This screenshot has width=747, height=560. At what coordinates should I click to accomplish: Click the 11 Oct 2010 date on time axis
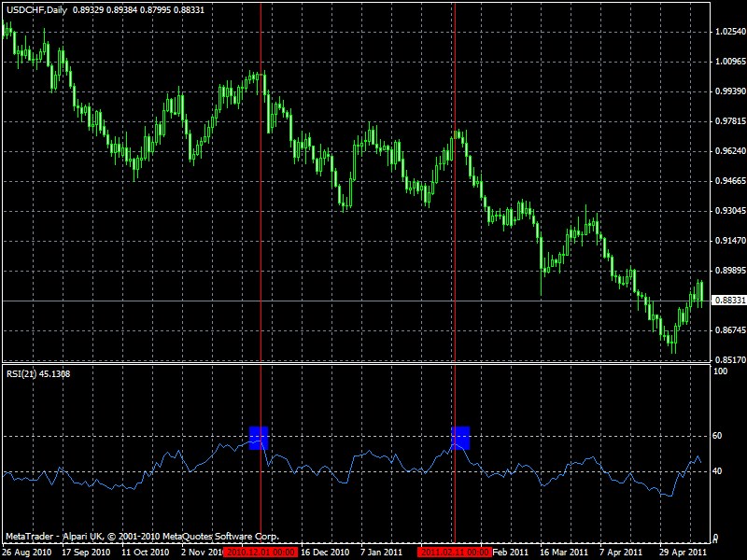[x=145, y=552]
